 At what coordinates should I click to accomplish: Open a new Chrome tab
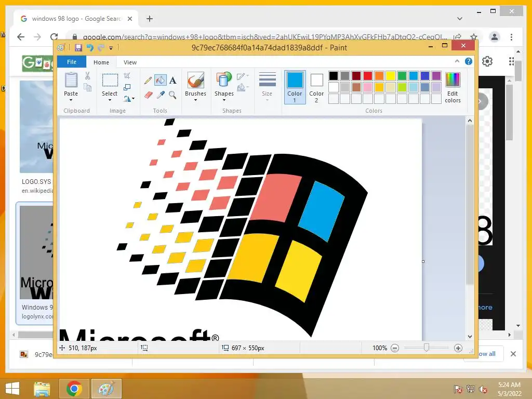tap(150, 19)
